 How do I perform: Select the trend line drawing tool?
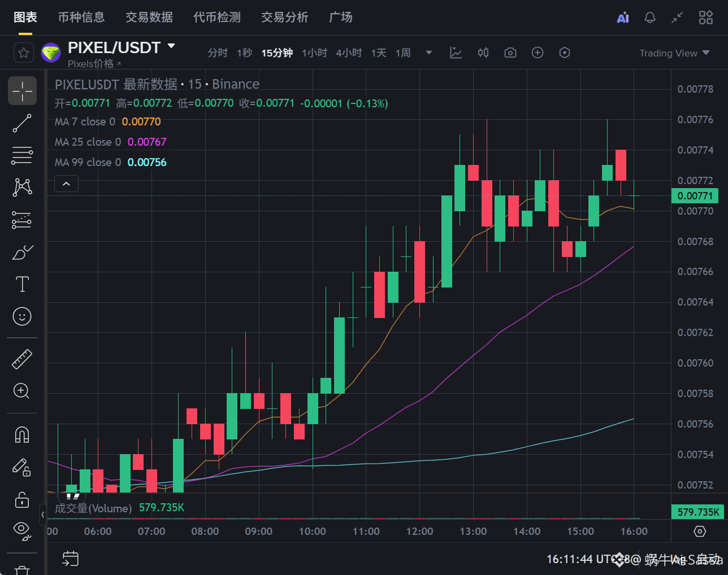click(x=22, y=123)
